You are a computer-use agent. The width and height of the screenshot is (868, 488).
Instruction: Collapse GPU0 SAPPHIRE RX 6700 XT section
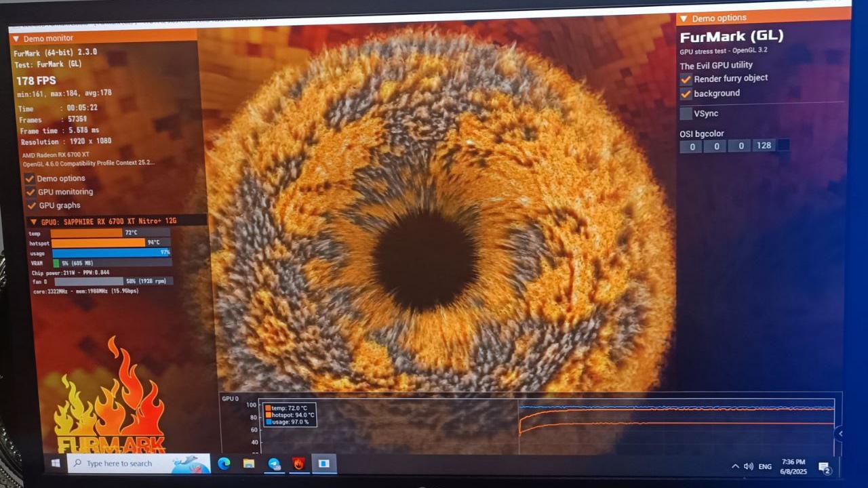coord(33,222)
